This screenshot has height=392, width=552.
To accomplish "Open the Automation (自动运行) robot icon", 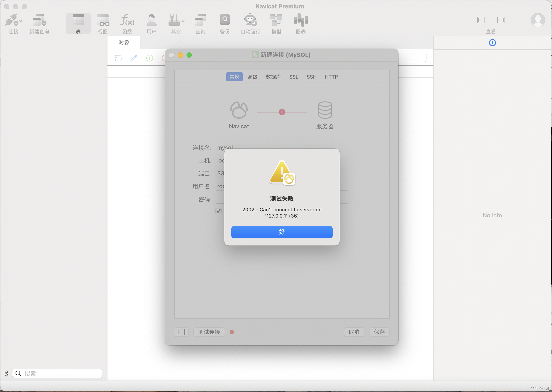I will (x=250, y=20).
